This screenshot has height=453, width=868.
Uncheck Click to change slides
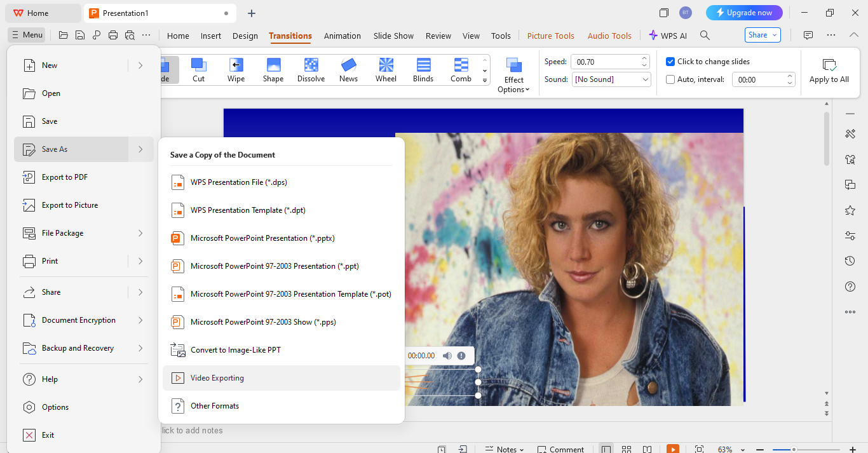click(x=670, y=62)
